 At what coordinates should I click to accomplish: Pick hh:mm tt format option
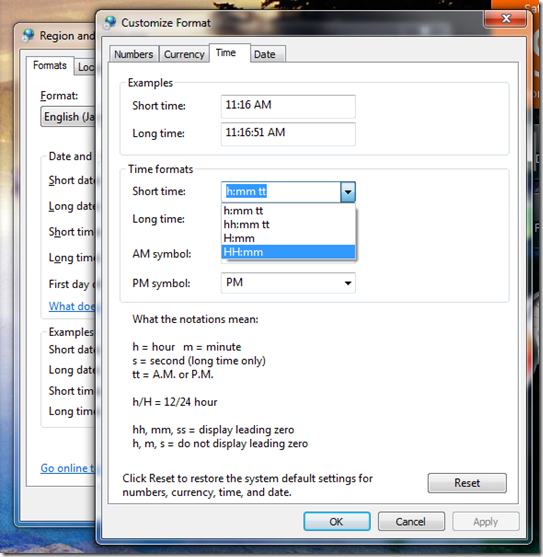coord(288,225)
